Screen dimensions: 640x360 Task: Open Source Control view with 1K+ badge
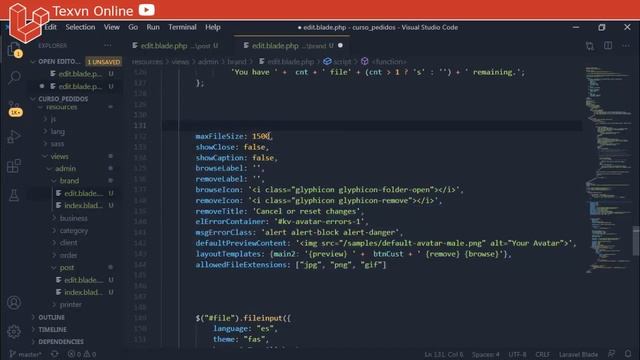point(15,108)
